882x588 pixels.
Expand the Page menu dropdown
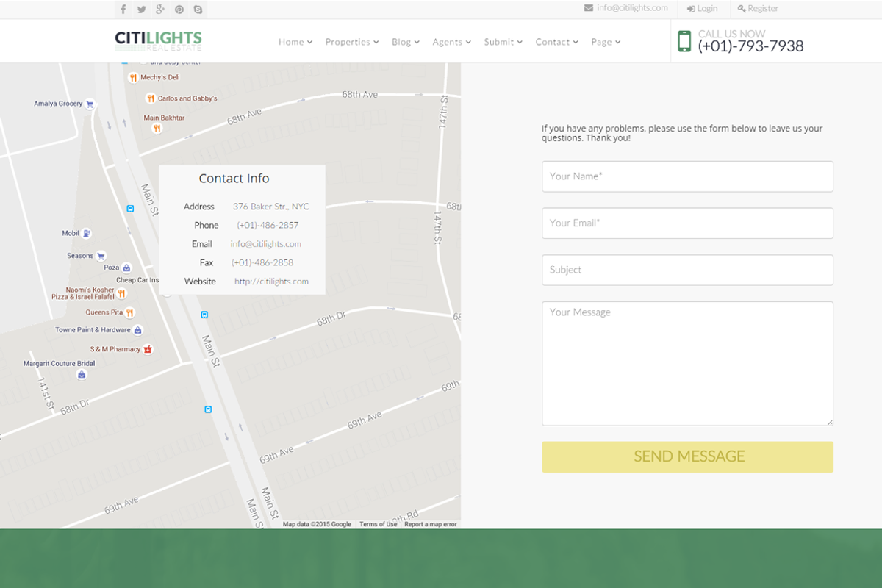[606, 42]
